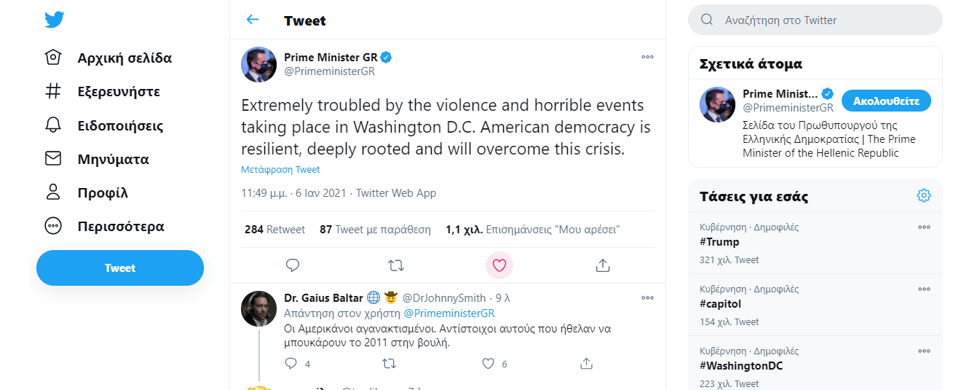Image resolution: width=980 pixels, height=390 pixels.
Task: Retweet the Prime Minister GR tweet
Action: (396, 265)
